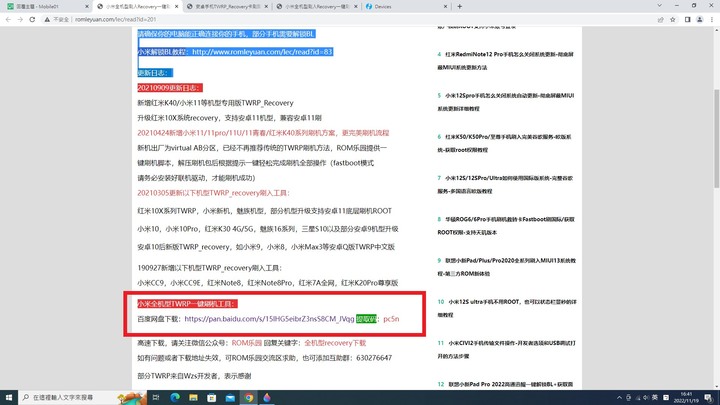Click the extraction code pc5n
Screen dimensions: 720x405
click(x=391, y=319)
